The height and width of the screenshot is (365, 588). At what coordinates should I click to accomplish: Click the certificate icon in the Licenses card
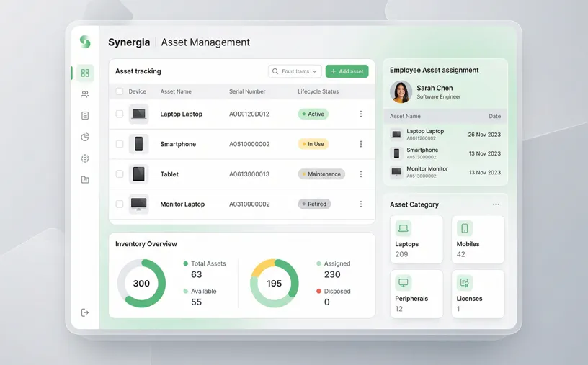point(465,282)
